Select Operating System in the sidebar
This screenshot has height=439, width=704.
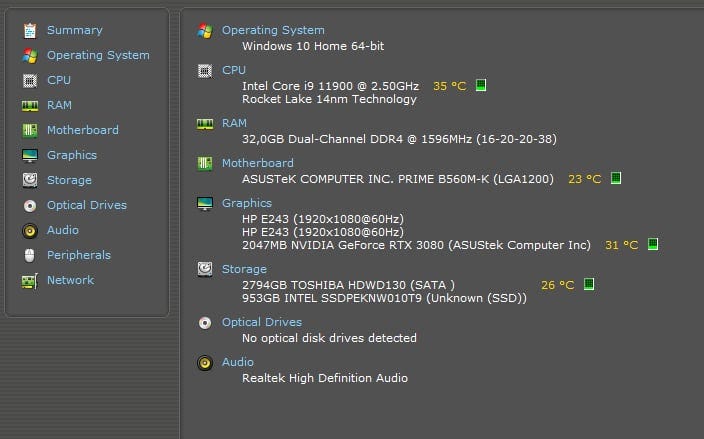[x=98, y=55]
